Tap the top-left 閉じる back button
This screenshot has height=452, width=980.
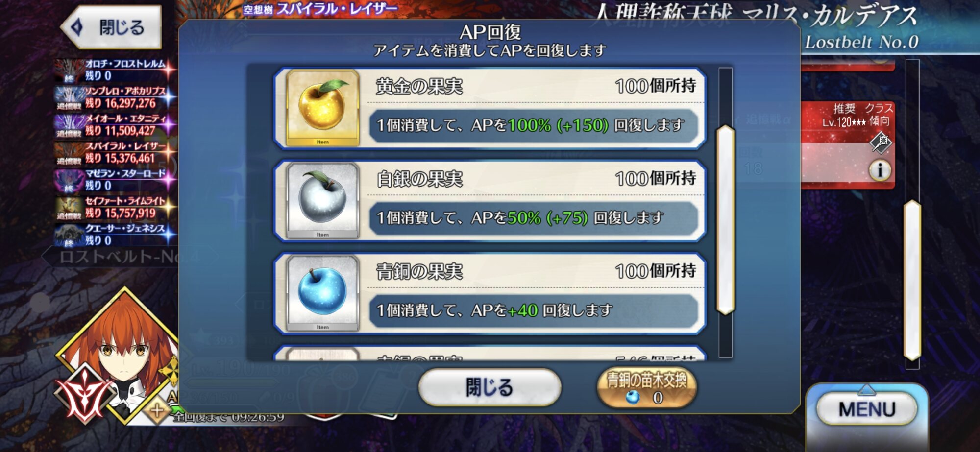(112, 27)
